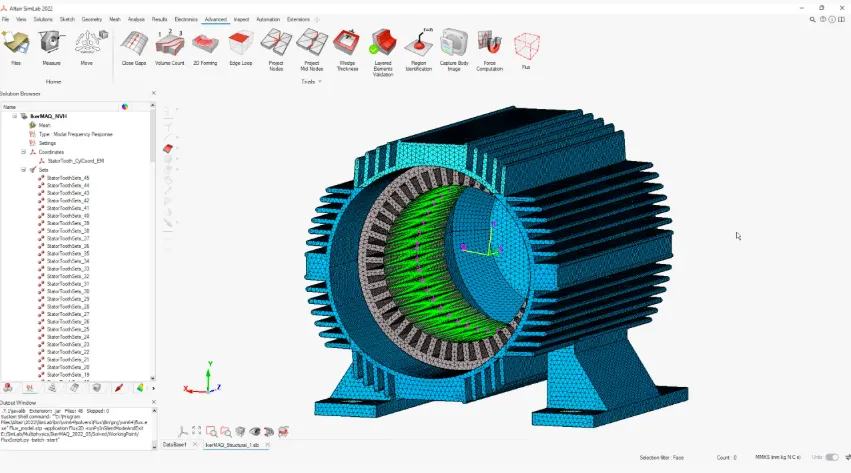Screen dimensions: 851x473
Task: Click the Name column header in browser
Action: 9,107
